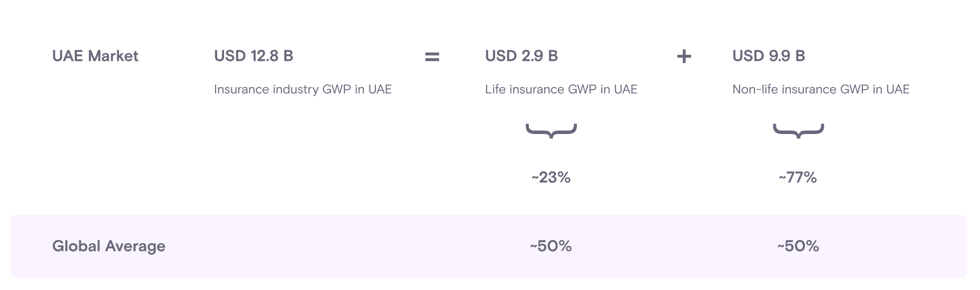Screen dimensions: 980x290
Task: Select the ~77% non-life insurance share
Action: click(x=798, y=177)
